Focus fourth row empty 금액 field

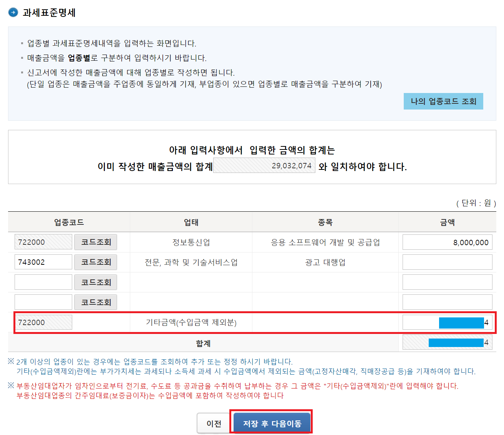448,302
